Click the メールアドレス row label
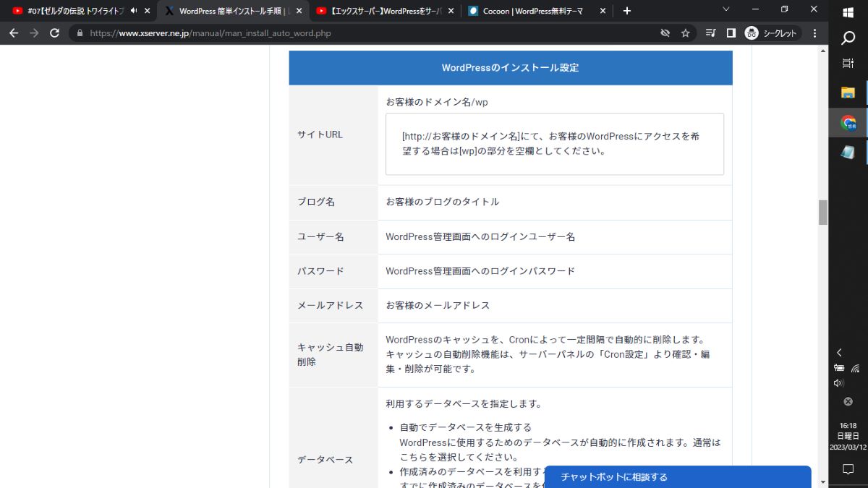 331,305
